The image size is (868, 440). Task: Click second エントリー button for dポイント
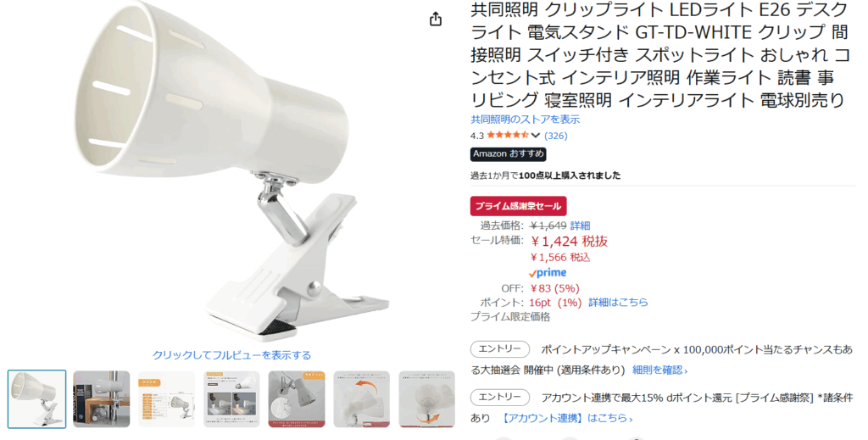500,398
